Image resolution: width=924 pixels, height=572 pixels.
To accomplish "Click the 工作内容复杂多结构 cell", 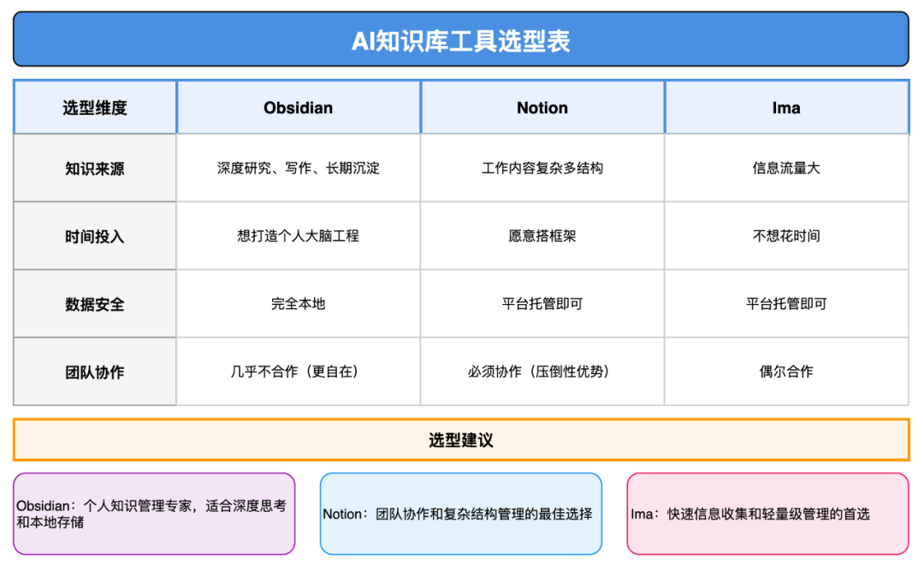I will [542, 168].
